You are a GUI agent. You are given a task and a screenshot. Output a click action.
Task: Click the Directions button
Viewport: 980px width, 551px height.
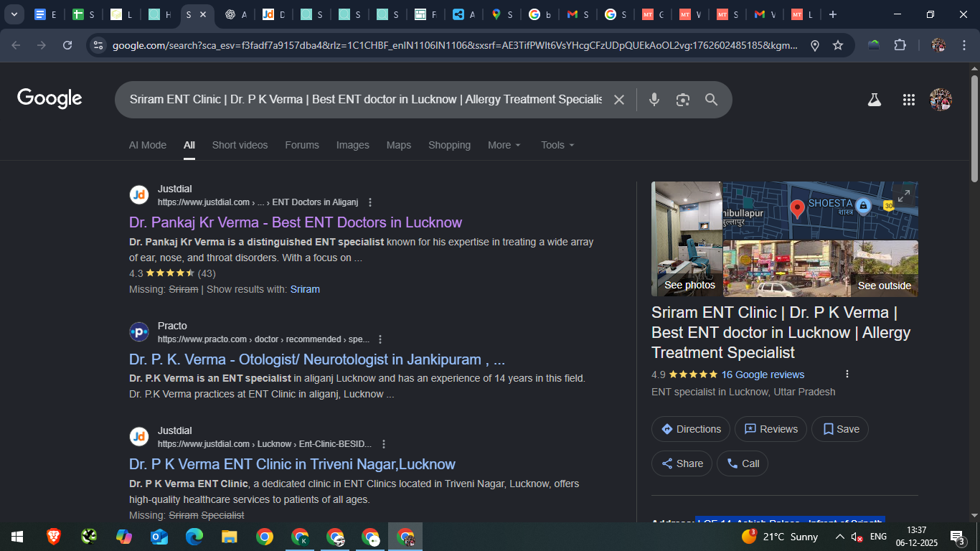(x=691, y=429)
